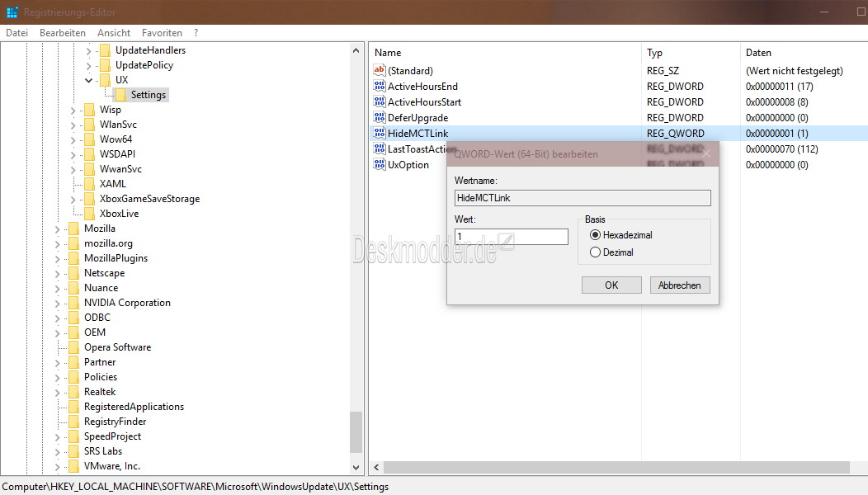Click the tree scrollbar down arrow
The height and width of the screenshot is (495, 868).
tap(356, 467)
